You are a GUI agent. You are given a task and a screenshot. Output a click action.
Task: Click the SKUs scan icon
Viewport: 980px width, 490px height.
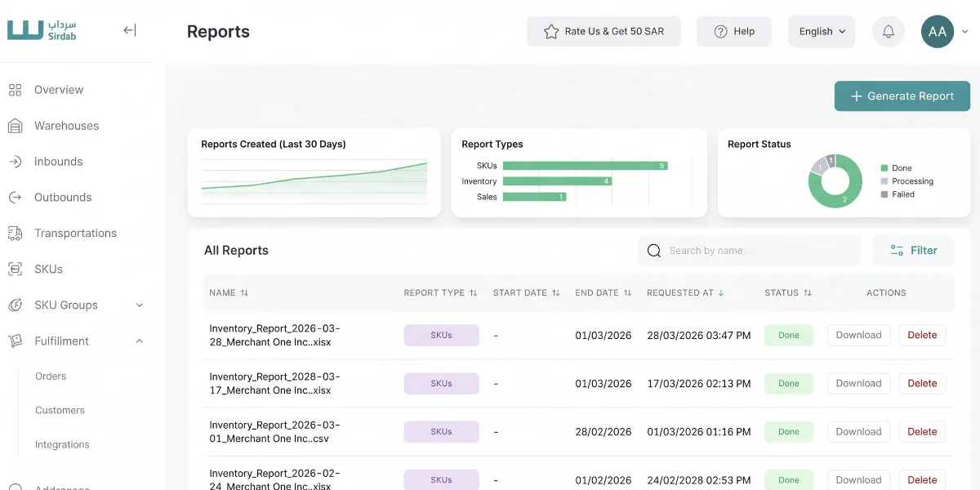click(15, 269)
